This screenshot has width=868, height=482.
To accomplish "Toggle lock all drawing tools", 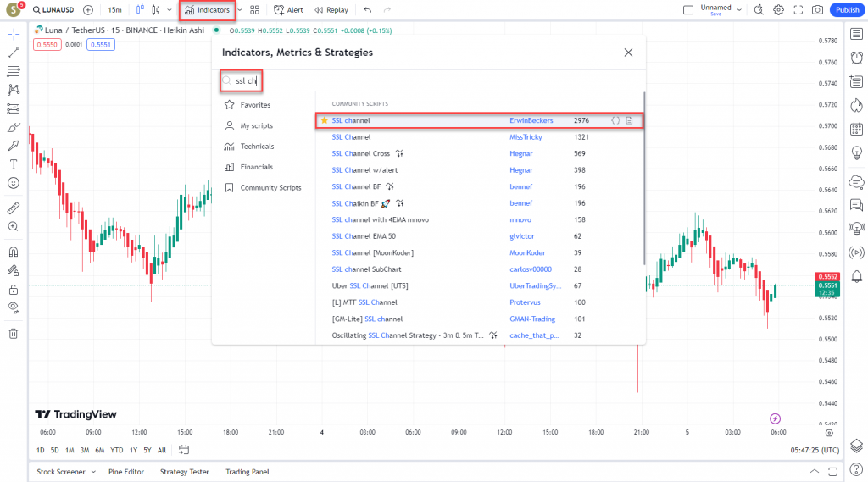I will coord(14,290).
